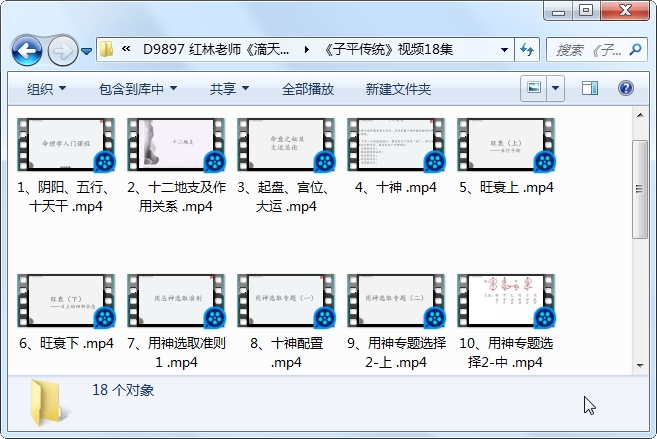
Task: Click the file name 1、阴阳、五行、十天干 .mp4
Action: point(66,196)
